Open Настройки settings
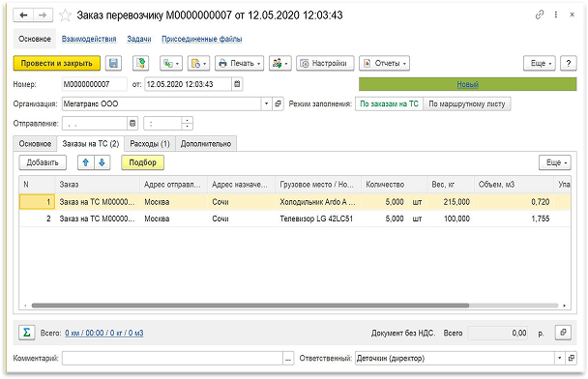This screenshot has height=379, width=588. [325, 64]
